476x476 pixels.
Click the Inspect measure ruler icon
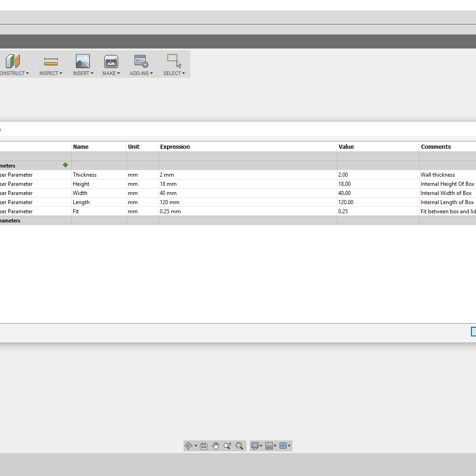click(x=51, y=61)
